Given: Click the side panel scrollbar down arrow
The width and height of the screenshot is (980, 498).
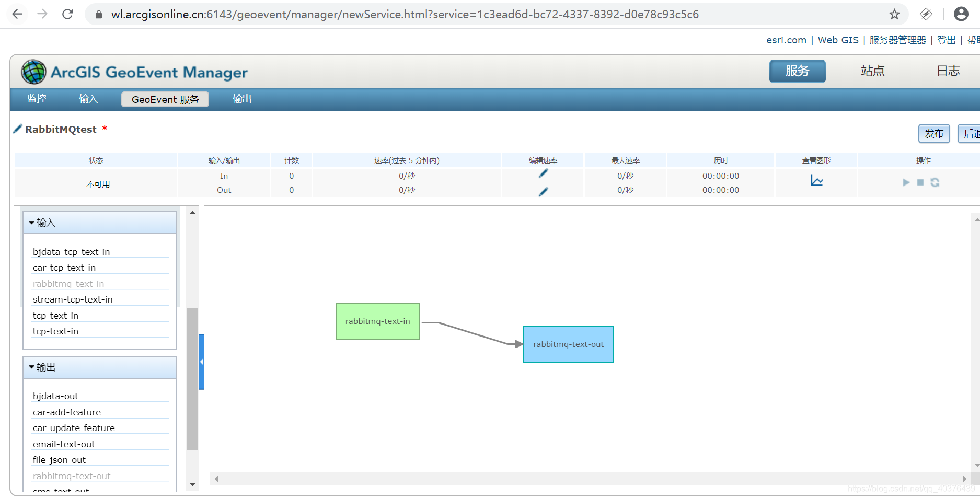Looking at the screenshot, I should (192, 484).
